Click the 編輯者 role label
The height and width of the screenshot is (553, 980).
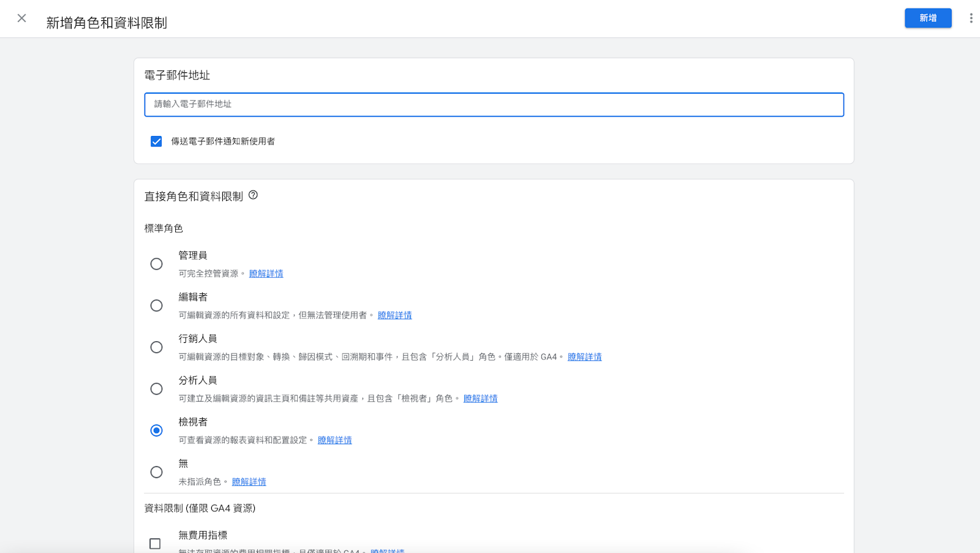click(193, 297)
